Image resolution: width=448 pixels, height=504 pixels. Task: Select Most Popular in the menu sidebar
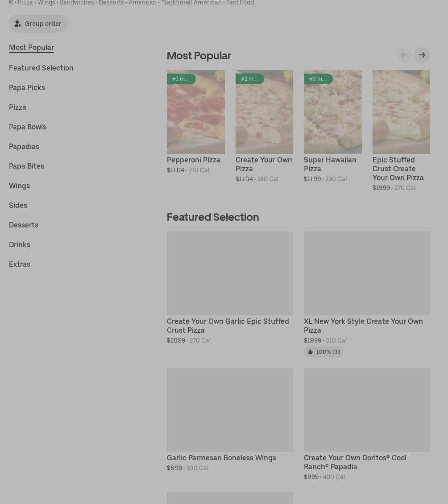tap(31, 47)
